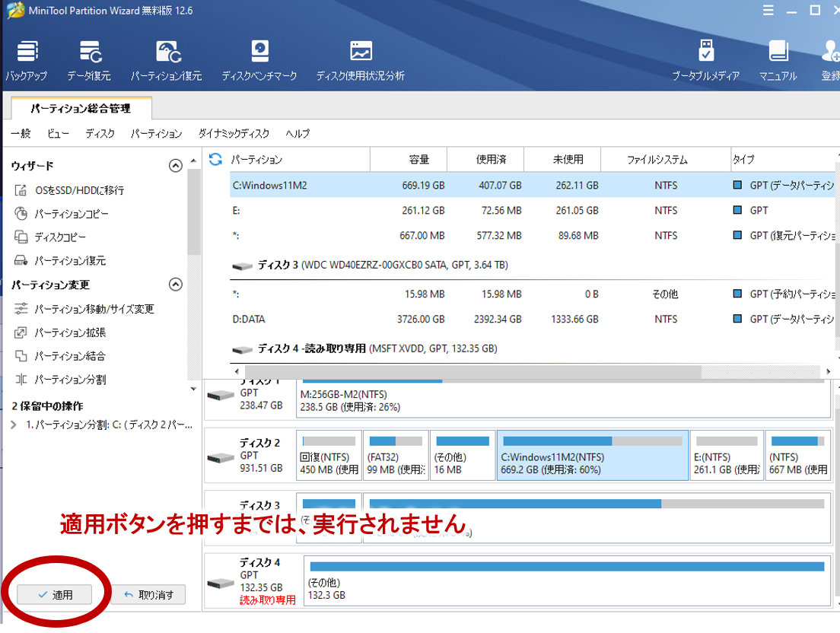The width and height of the screenshot is (840, 633).
Task: Click left arrow of horizontal scrollbar
Action: click(x=237, y=371)
